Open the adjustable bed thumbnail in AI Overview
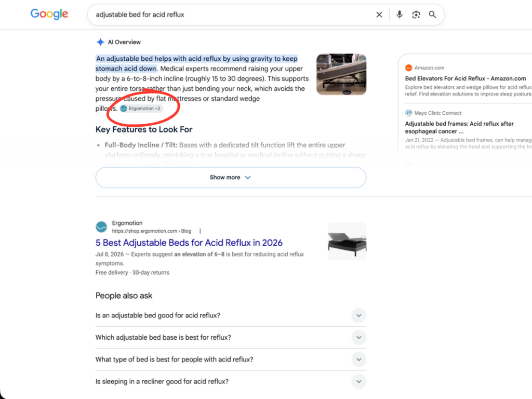Screen dimensions: 532x399 click(x=341, y=74)
